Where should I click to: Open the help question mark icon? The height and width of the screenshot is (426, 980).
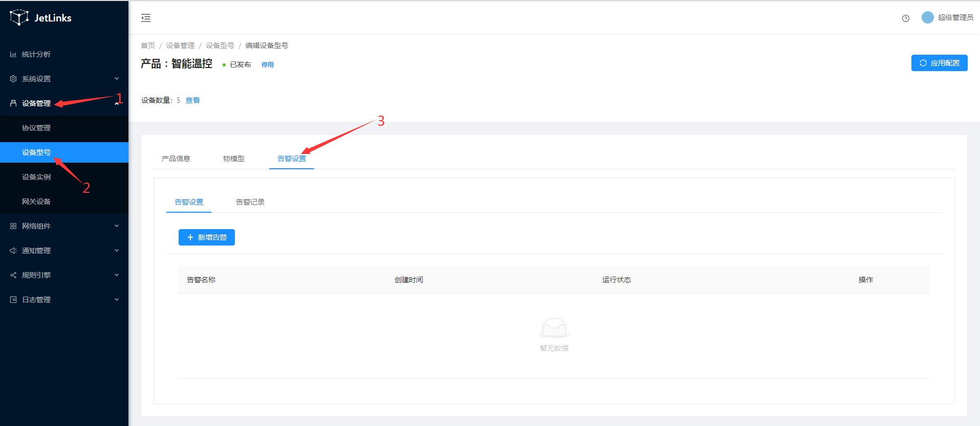point(905,18)
